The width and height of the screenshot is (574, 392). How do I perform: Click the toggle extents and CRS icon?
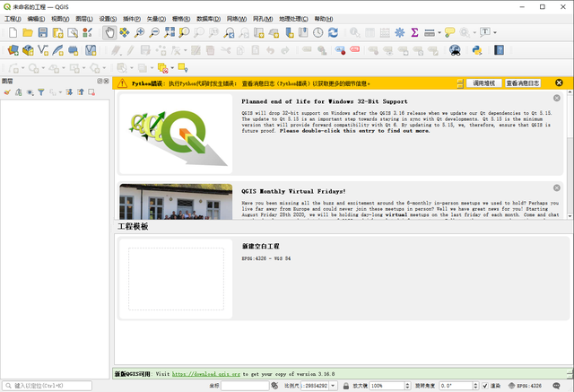(274, 386)
